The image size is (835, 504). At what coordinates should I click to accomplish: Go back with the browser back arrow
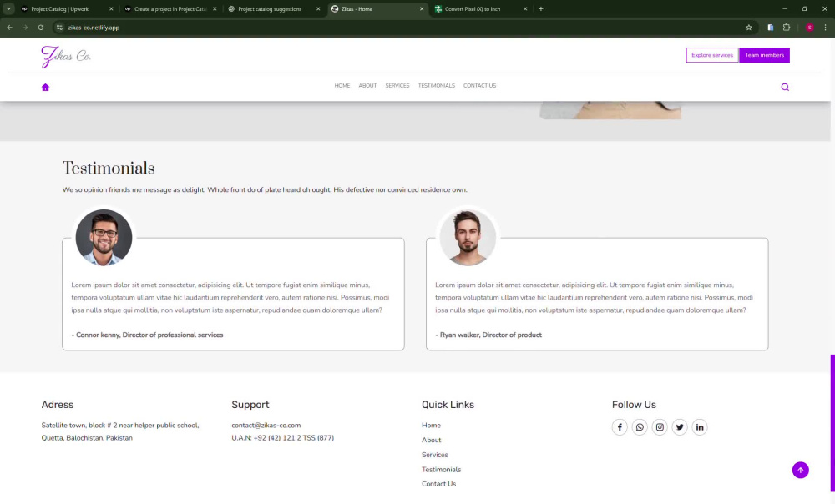9,28
